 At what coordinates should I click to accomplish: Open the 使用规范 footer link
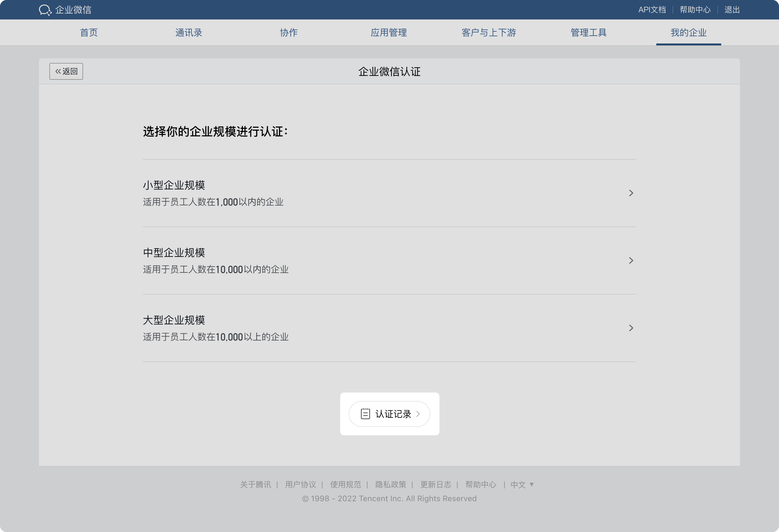tap(346, 484)
